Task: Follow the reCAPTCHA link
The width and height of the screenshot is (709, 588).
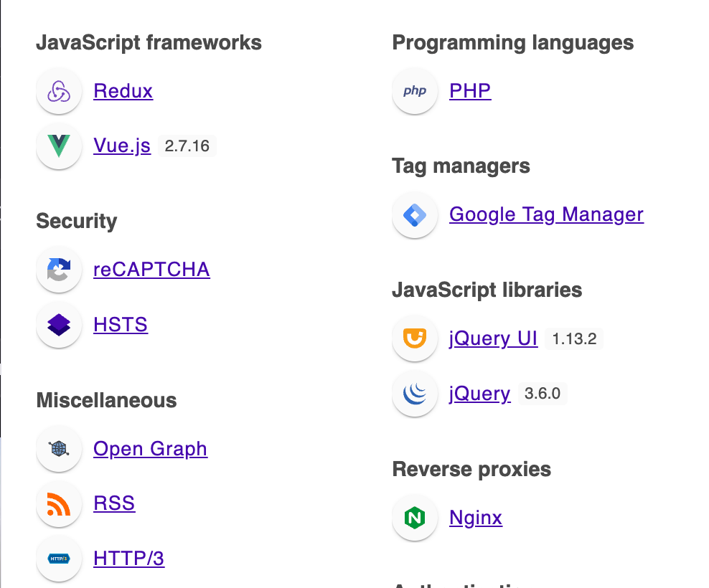Action: [x=151, y=270]
